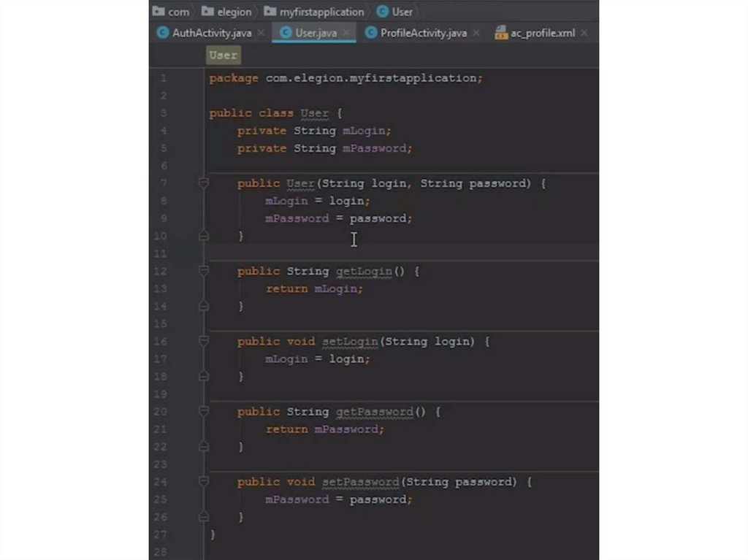This screenshot has width=748, height=560.
Task: Collapse the User constructor at line 7
Action: pos(204,183)
